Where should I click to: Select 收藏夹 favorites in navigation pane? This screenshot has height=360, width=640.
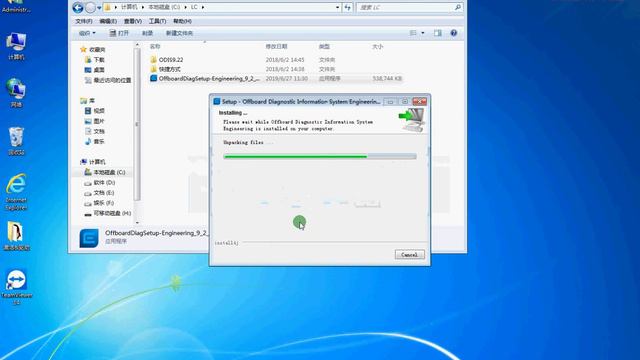click(x=93, y=49)
